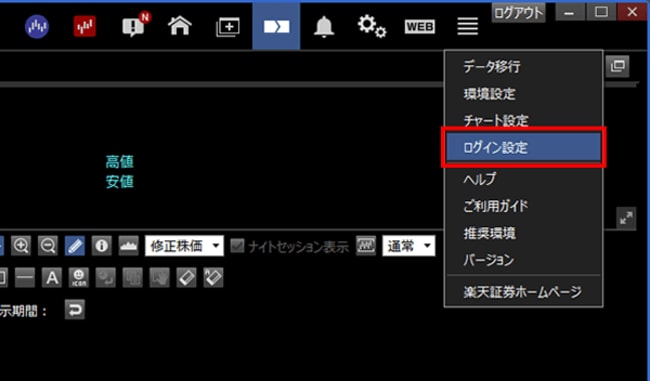The height and width of the screenshot is (381, 650).
Task: Click the WEB icon
Action: click(420, 27)
